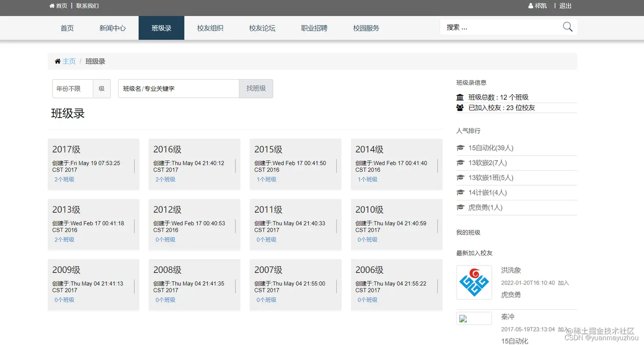
Task: Open the 2012级 class card
Action: 194,224
